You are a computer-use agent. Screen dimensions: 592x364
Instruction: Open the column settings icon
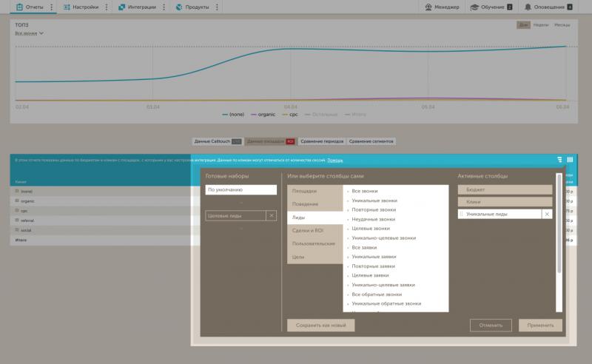(x=570, y=159)
